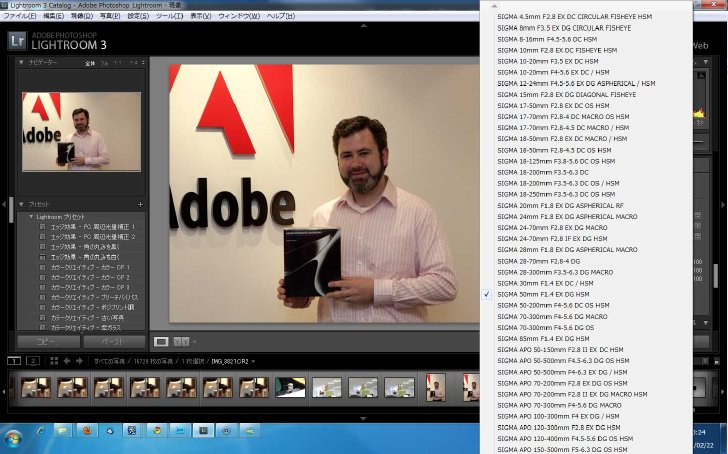Hide the top module panel arrow
728x454 pixels.
[x=364, y=25]
